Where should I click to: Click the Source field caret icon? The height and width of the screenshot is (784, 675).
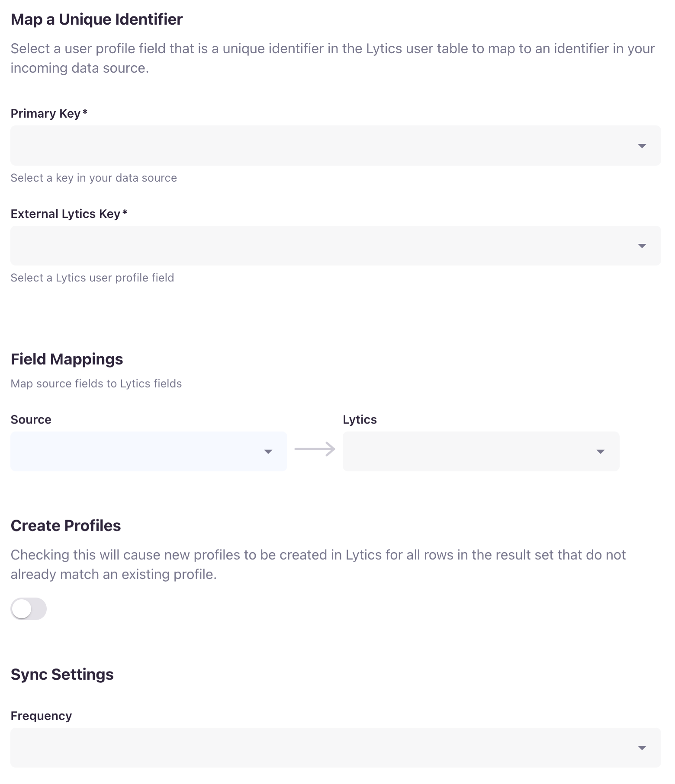coord(268,452)
